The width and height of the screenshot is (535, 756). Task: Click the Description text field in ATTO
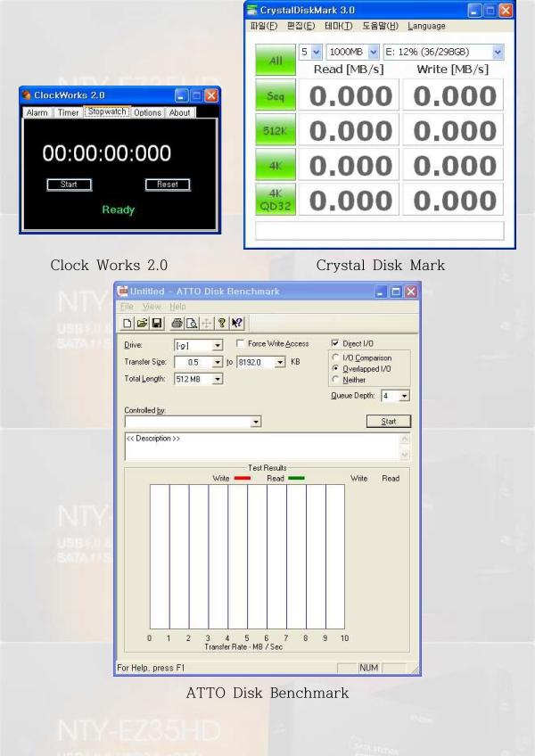pyautogui.click(x=262, y=447)
